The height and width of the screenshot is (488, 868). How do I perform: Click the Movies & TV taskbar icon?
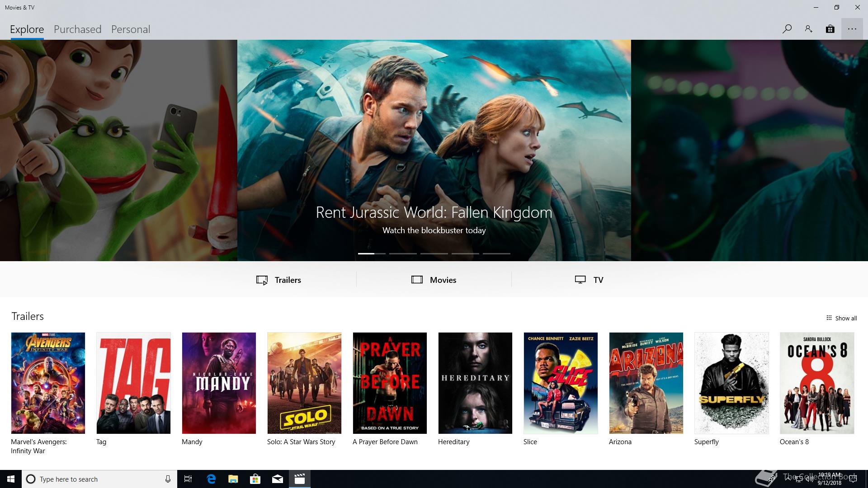(300, 479)
